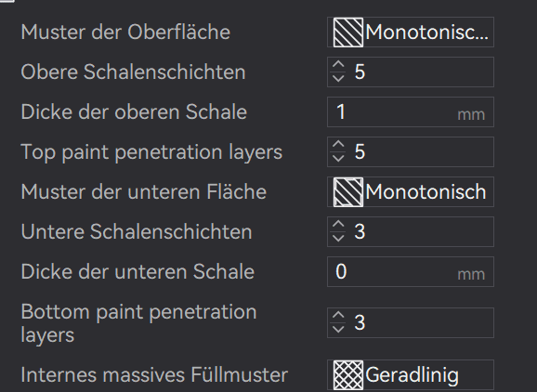Click the Muster der unteren Fläche pattern icon

point(348,192)
